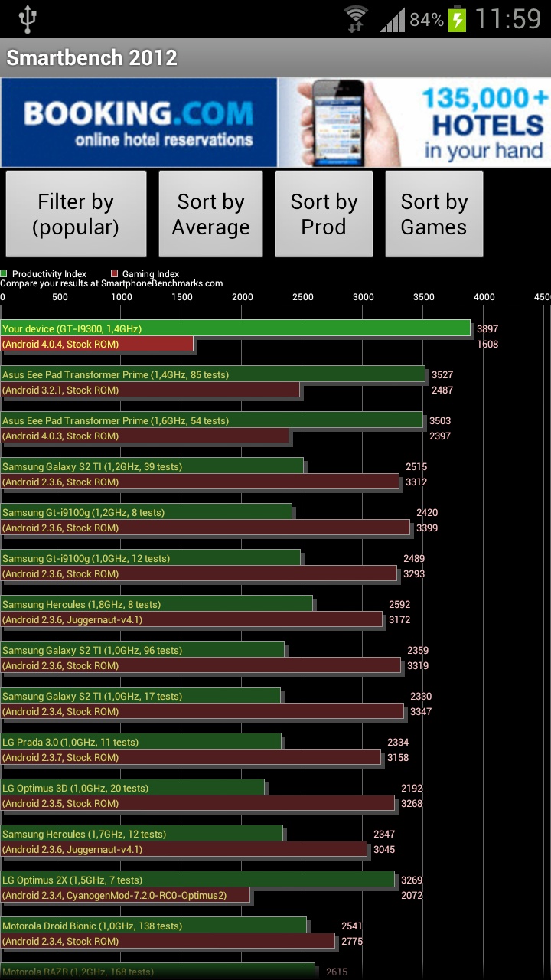The height and width of the screenshot is (980, 551).
Task: Tap the 3399 gaming score
Action: (x=428, y=528)
